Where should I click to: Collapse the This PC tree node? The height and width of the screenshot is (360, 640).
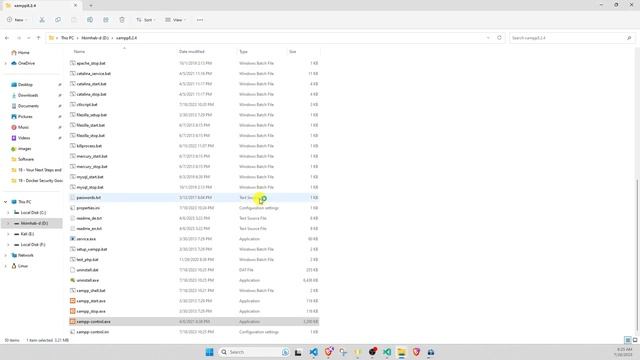[x=6, y=202]
